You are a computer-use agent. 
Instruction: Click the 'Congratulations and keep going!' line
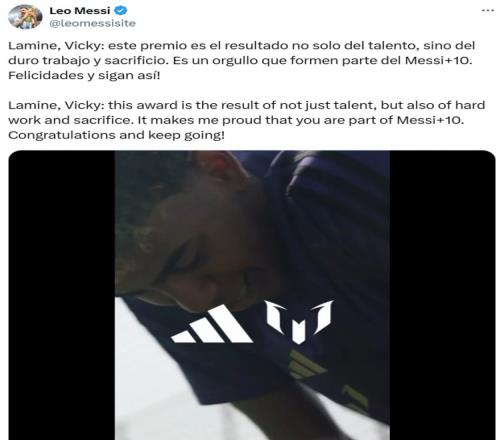[x=116, y=135]
